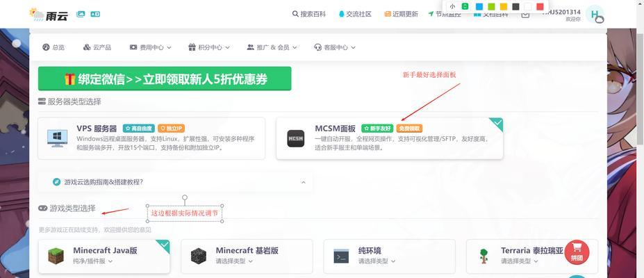Open the image gallery icon beside logo
Image resolution: width=644 pixels, height=278 pixels.
pos(81,14)
